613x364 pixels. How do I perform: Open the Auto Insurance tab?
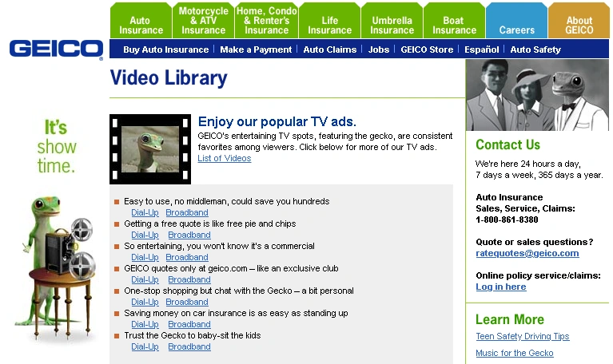pyautogui.click(x=141, y=21)
